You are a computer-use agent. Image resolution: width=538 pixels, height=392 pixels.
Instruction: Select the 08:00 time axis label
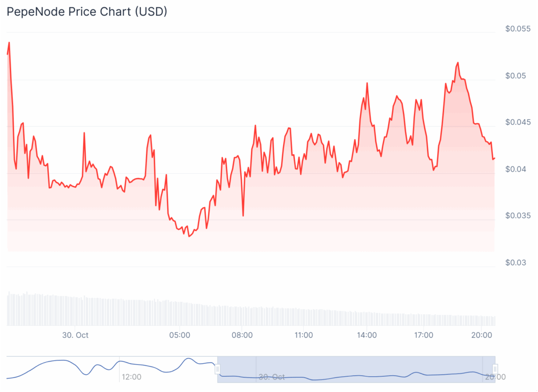click(x=242, y=335)
